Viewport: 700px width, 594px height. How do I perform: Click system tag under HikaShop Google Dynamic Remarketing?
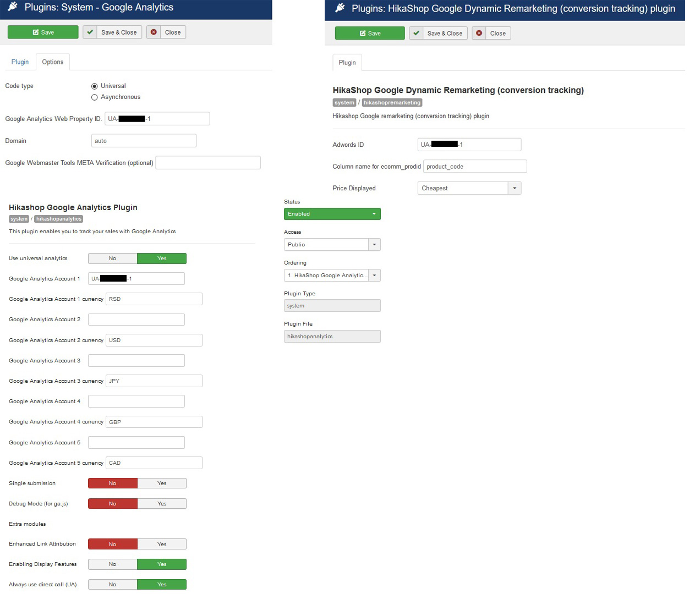[344, 103]
